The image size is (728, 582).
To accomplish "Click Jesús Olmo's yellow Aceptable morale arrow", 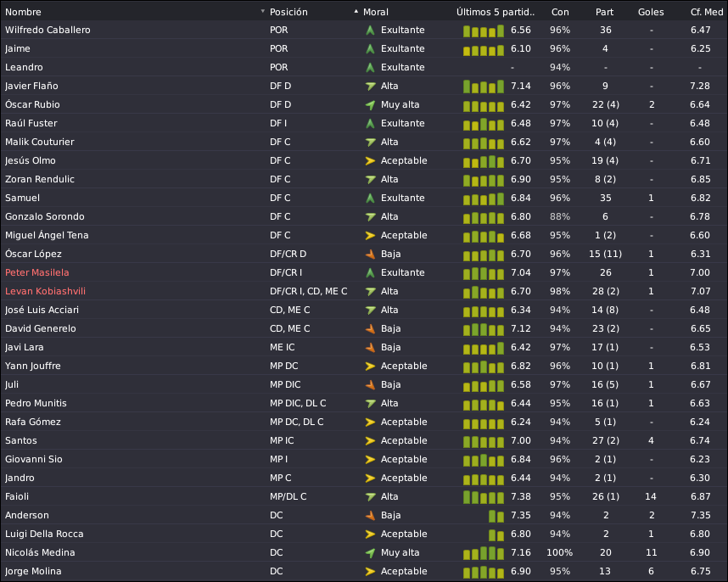I will pos(370,160).
